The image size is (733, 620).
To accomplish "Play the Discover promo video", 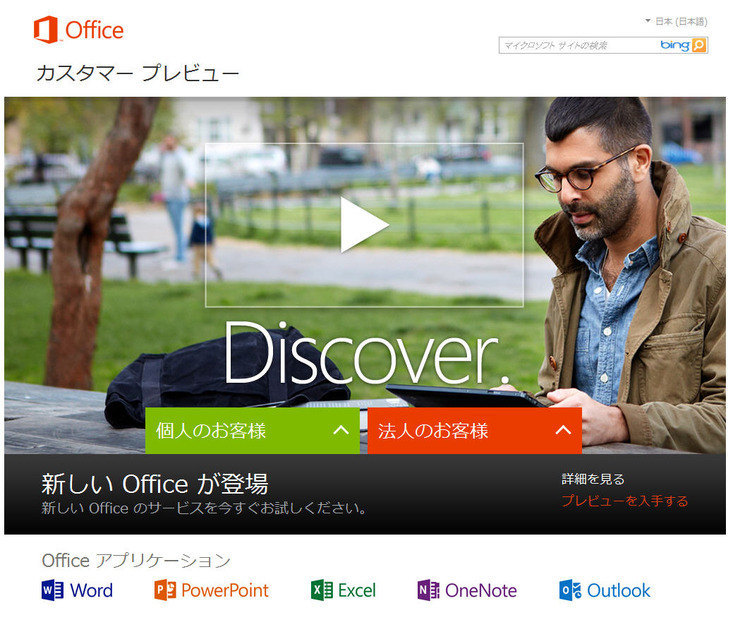I will [364, 225].
